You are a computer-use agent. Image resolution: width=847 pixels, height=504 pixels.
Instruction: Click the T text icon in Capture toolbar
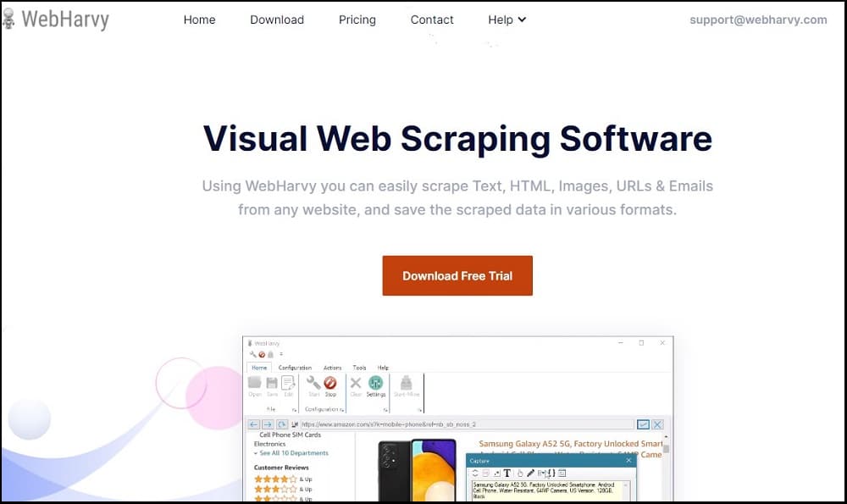pyautogui.click(x=507, y=474)
